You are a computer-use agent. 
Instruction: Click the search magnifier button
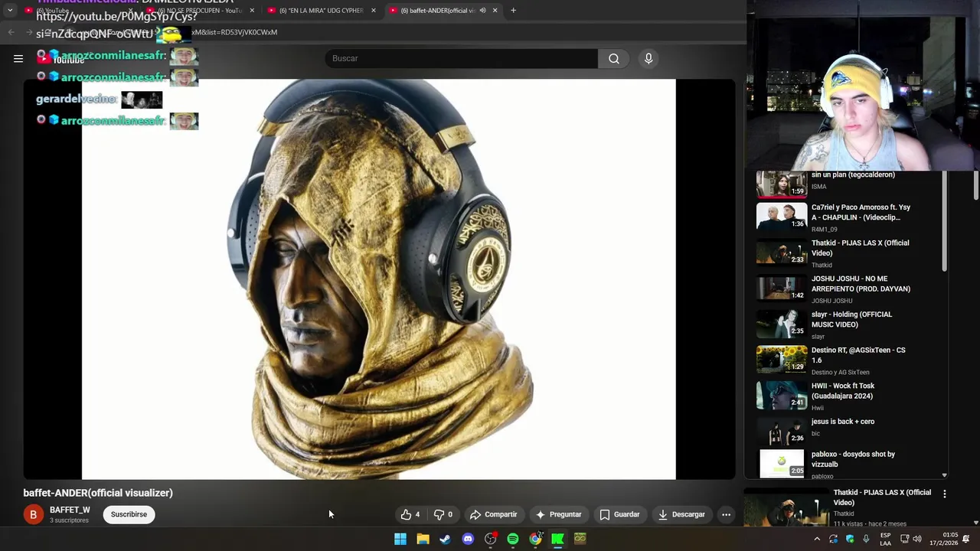(x=614, y=58)
